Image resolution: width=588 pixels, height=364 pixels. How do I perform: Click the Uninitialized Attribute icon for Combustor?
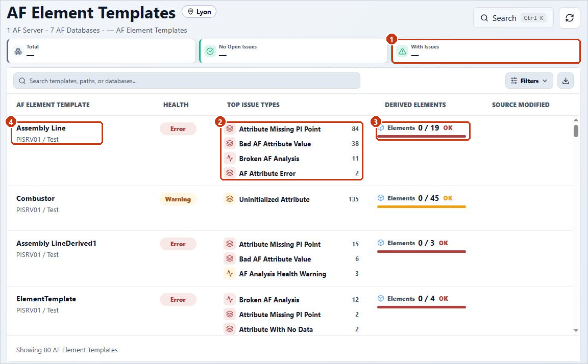point(230,199)
